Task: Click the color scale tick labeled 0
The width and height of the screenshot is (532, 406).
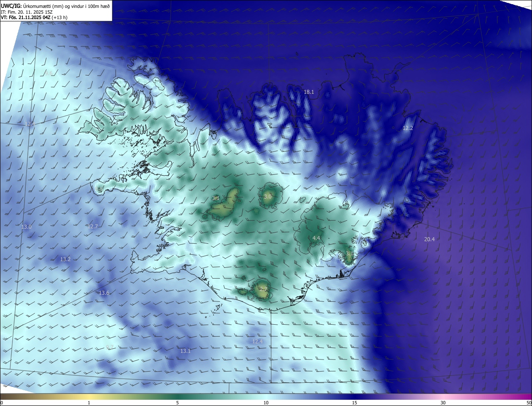Action: 2,403
